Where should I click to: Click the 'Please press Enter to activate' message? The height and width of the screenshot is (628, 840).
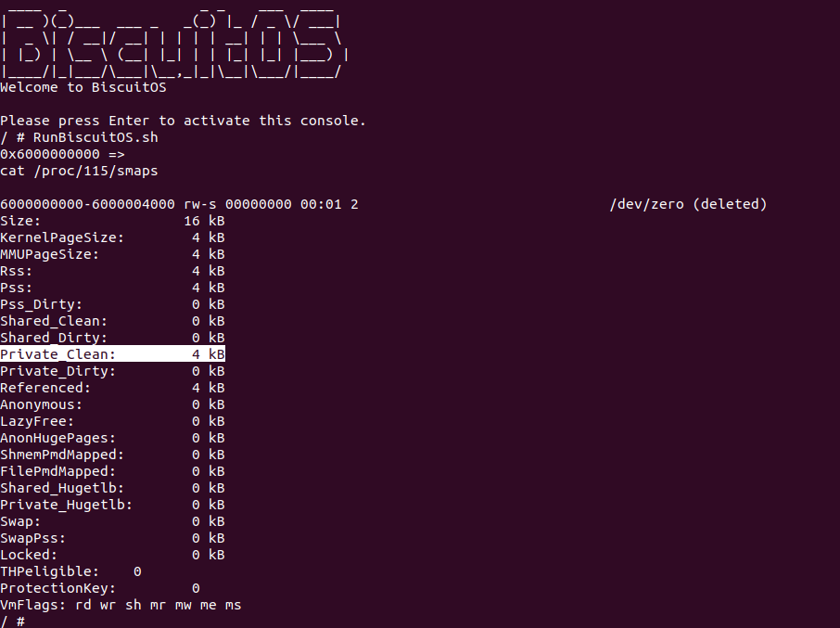(183, 121)
